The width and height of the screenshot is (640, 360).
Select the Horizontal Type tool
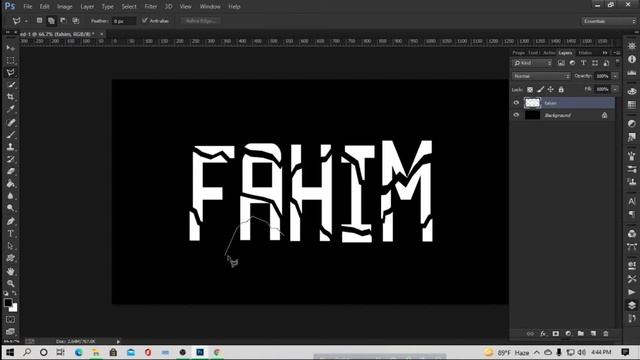coord(11,233)
